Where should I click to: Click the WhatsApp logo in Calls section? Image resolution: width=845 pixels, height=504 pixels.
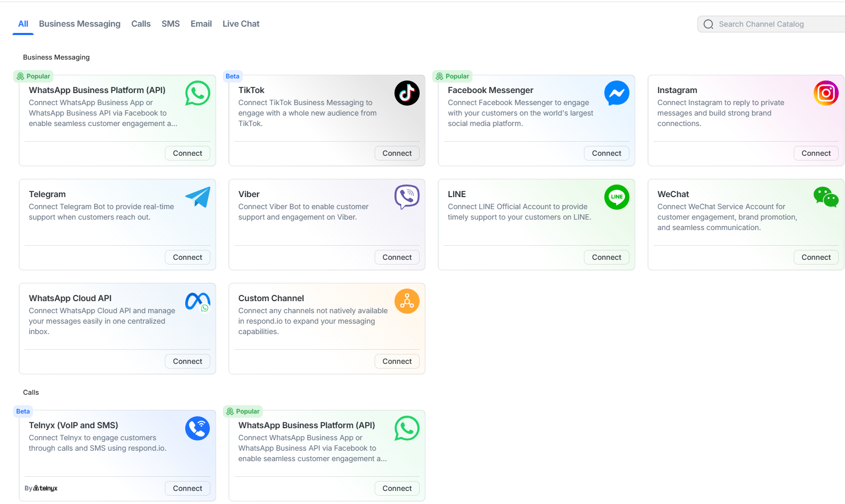(407, 428)
